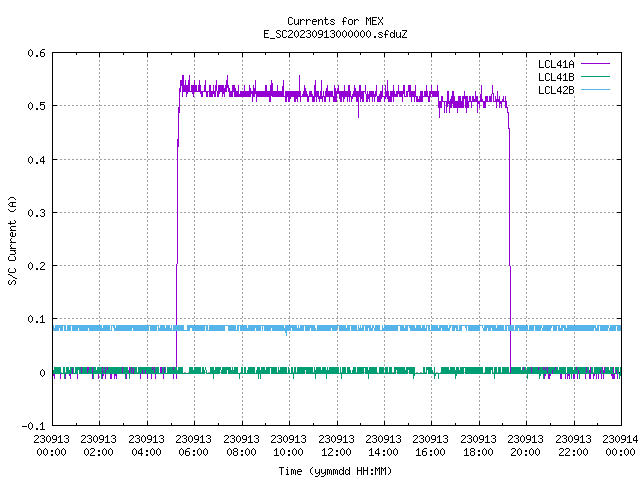Click the x-axis tick 230913 18:00

tap(478, 446)
